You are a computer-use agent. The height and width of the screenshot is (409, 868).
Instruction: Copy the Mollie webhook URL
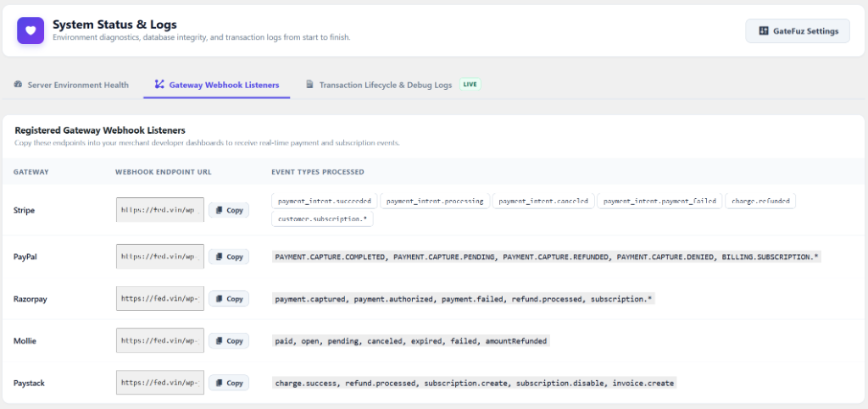[229, 340]
